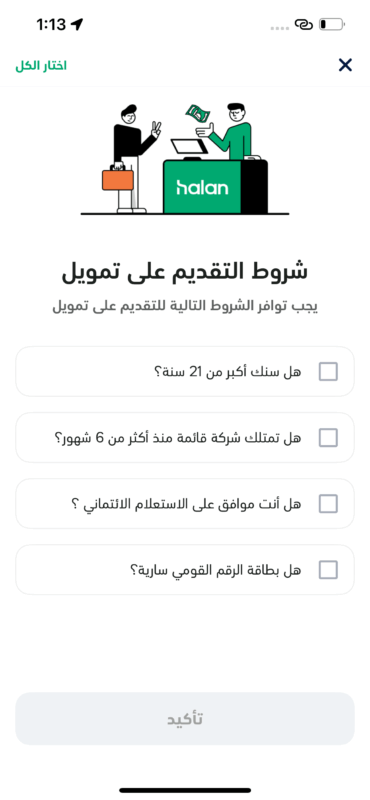Enable the الاستعلام الائتماني consent checkbox
The image size is (370, 800).
pyautogui.click(x=328, y=504)
